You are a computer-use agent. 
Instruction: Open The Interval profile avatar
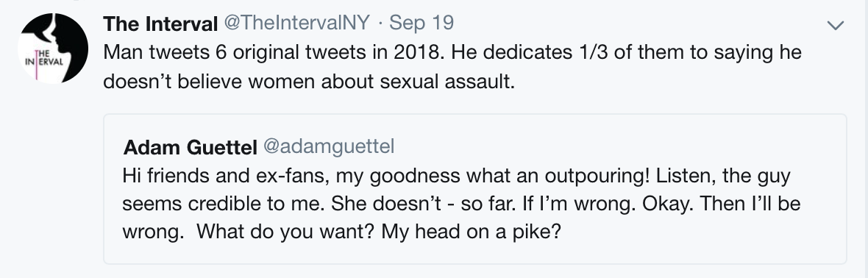52,49
